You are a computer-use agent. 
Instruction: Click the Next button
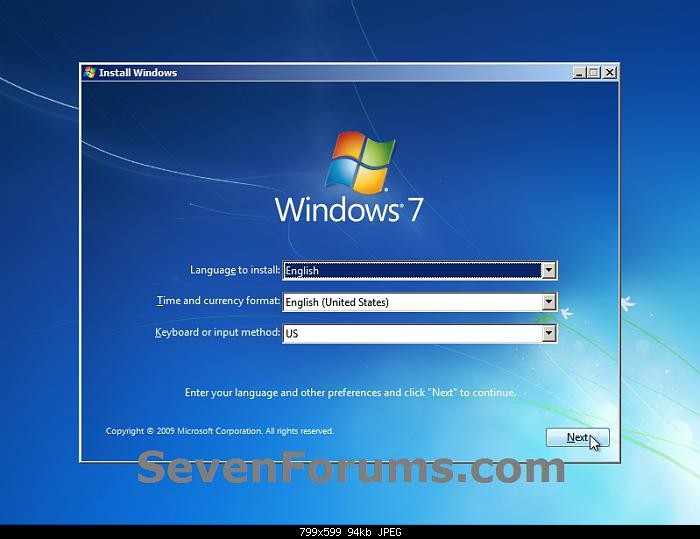pos(577,438)
